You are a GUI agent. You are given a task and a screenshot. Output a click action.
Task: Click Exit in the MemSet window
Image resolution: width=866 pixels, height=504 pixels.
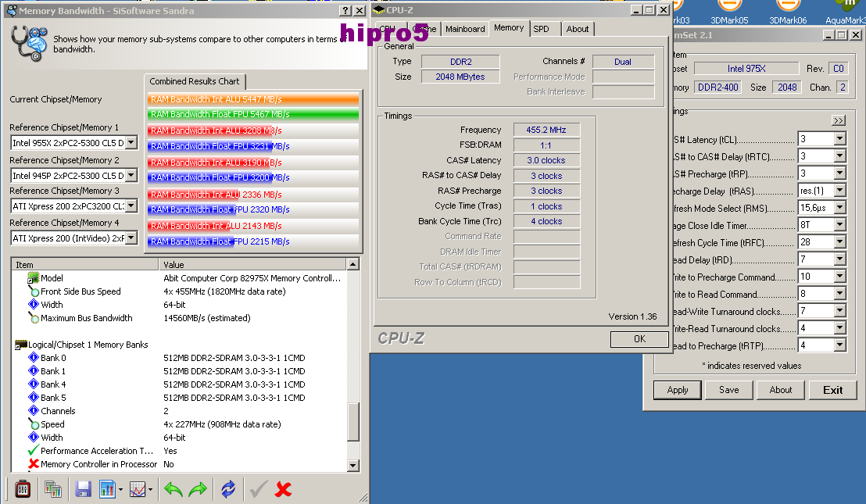pos(833,390)
